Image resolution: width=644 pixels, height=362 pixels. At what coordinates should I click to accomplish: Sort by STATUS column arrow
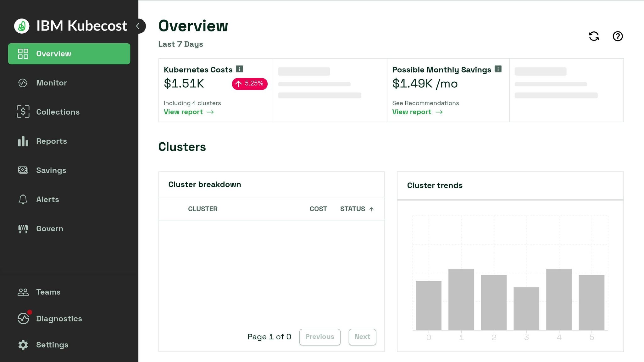pyautogui.click(x=371, y=209)
